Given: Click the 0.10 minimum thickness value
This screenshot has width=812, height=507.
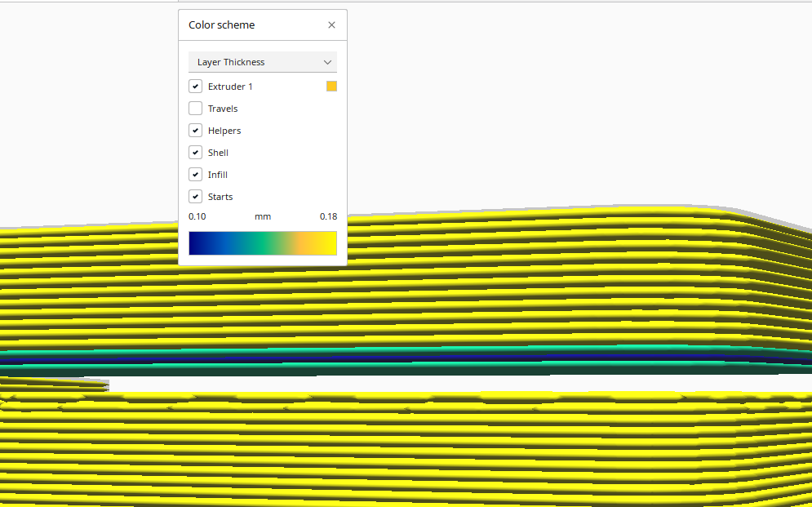Looking at the screenshot, I should (197, 216).
